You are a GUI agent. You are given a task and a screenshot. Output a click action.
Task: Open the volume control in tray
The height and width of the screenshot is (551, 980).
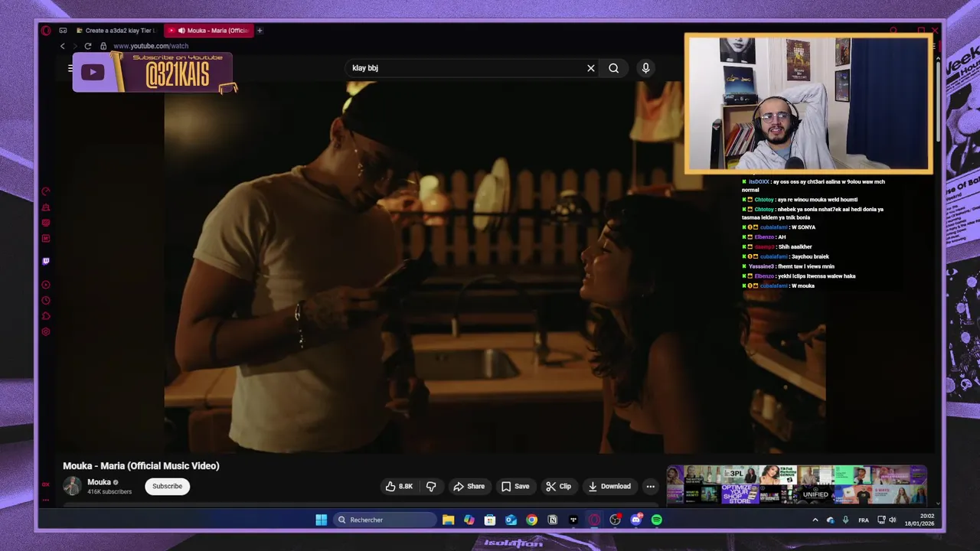coord(892,520)
